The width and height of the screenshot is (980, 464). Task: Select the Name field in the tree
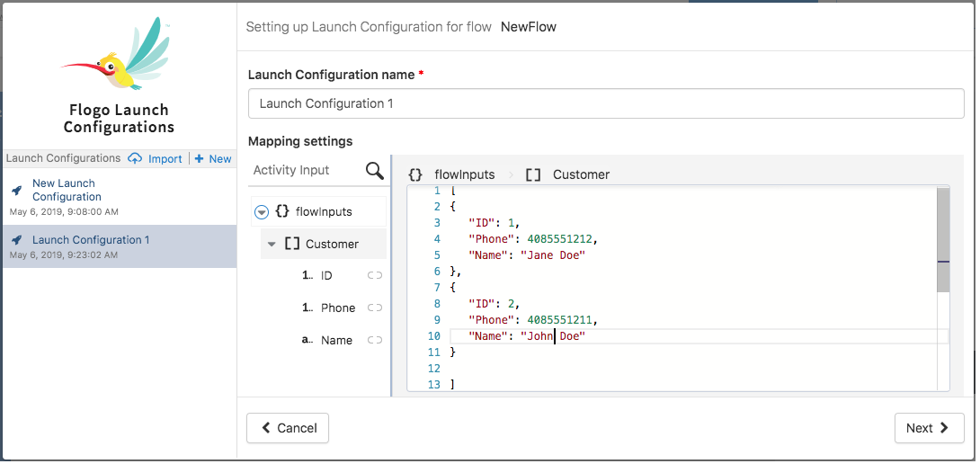(336, 341)
